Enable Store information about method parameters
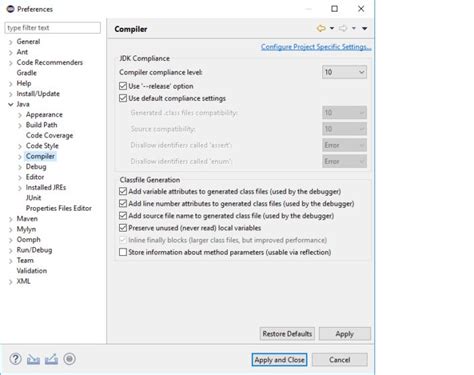Image resolution: width=474 pixels, height=375 pixels. coord(123,252)
